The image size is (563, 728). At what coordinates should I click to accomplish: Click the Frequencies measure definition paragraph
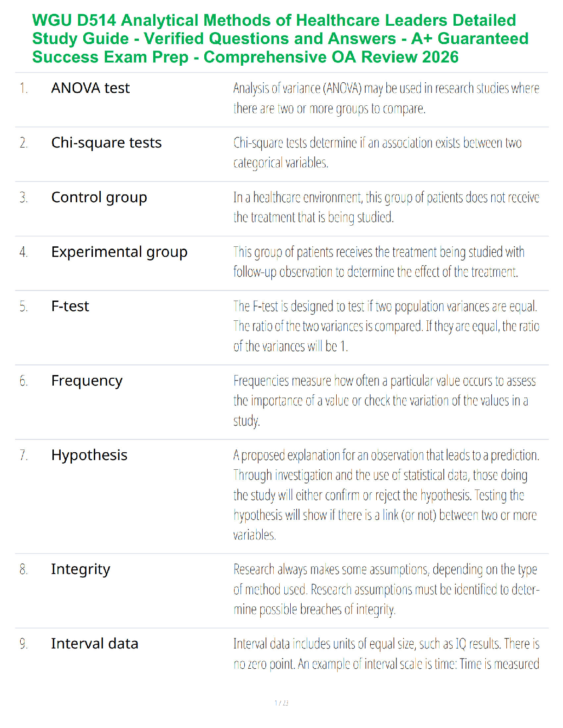click(x=384, y=401)
